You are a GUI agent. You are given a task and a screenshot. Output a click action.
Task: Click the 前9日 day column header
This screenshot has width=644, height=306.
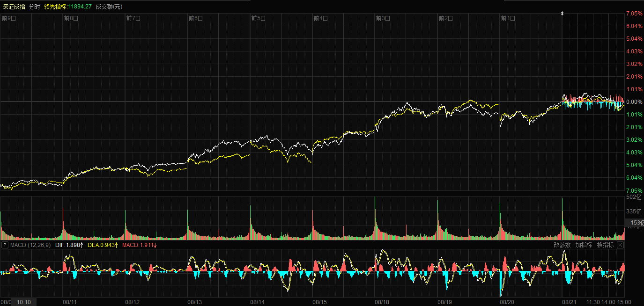click(x=8, y=19)
